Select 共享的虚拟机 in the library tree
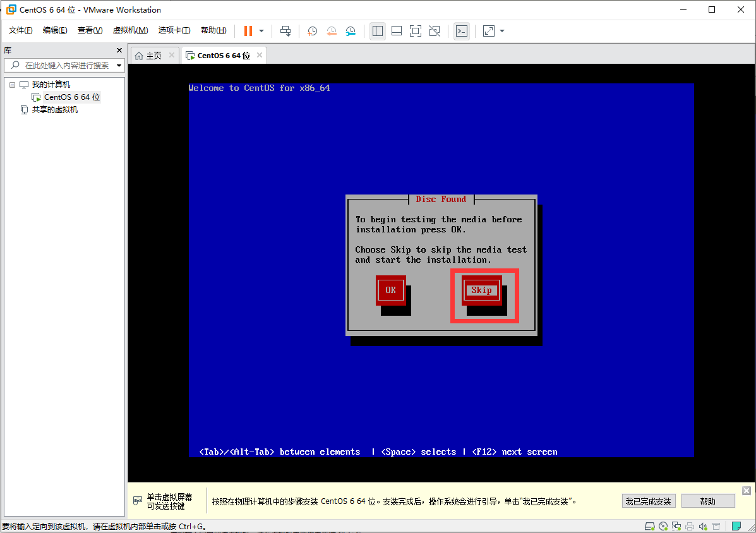Image resolution: width=756 pixels, height=533 pixels. pos(54,110)
